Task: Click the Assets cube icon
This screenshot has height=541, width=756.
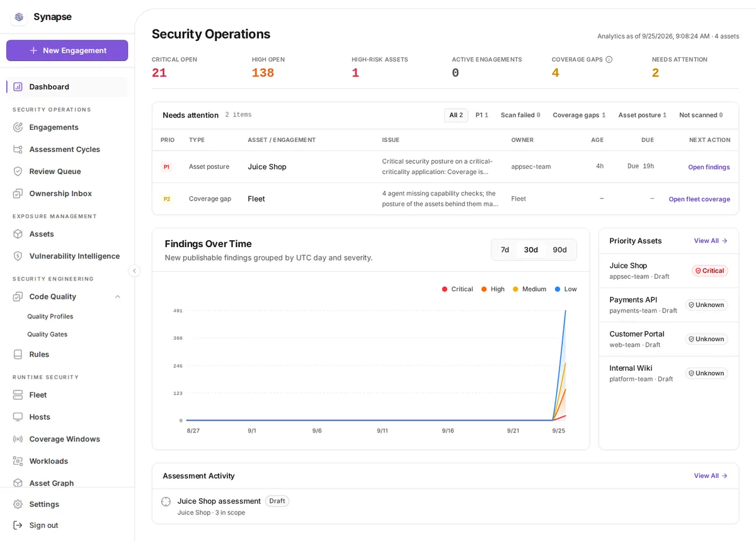Action: pyautogui.click(x=18, y=234)
